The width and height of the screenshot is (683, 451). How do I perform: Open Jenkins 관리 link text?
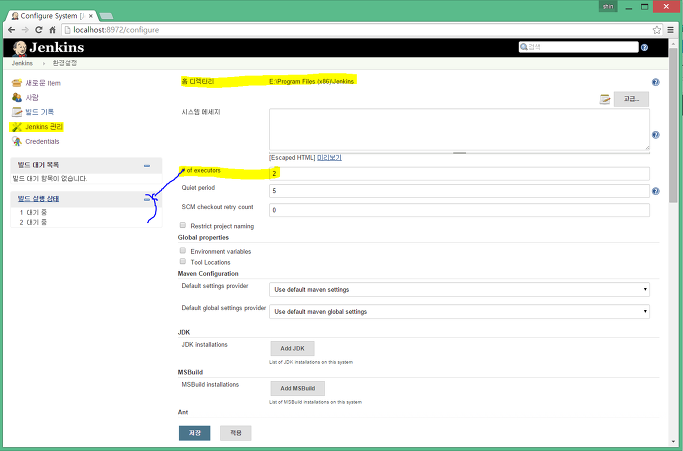[x=44, y=127]
